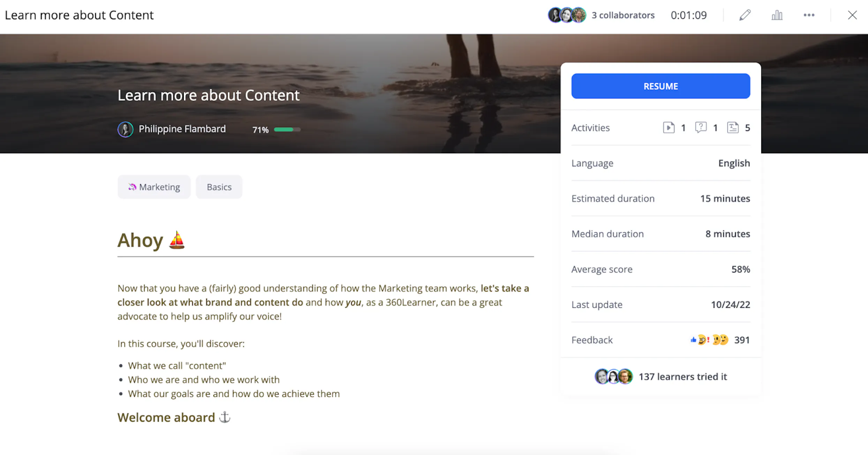Close the course with the X icon

pyautogui.click(x=852, y=15)
